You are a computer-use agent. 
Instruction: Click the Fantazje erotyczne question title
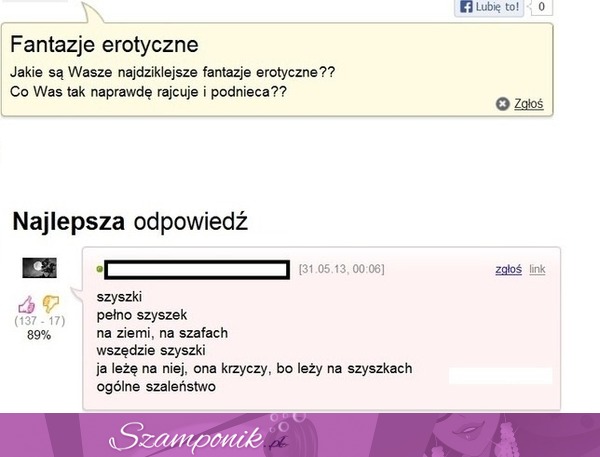pyautogui.click(x=104, y=44)
